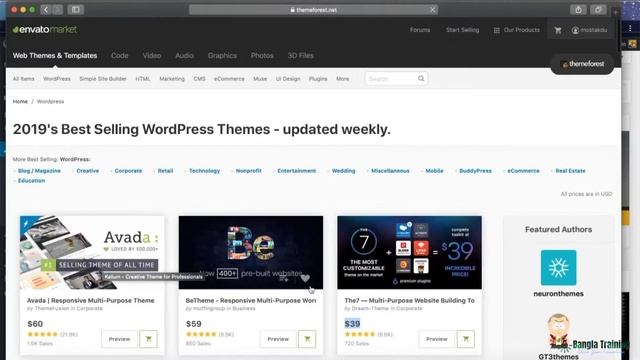Open Education best sellers link
The width and height of the screenshot is (640, 360).
[31, 180]
